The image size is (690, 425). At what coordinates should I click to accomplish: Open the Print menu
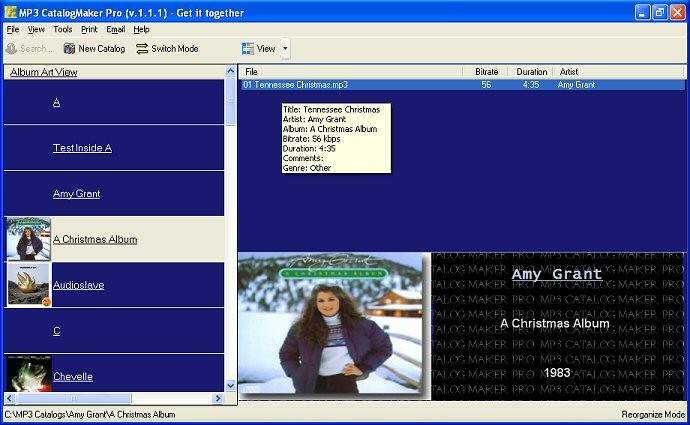(x=89, y=29)
